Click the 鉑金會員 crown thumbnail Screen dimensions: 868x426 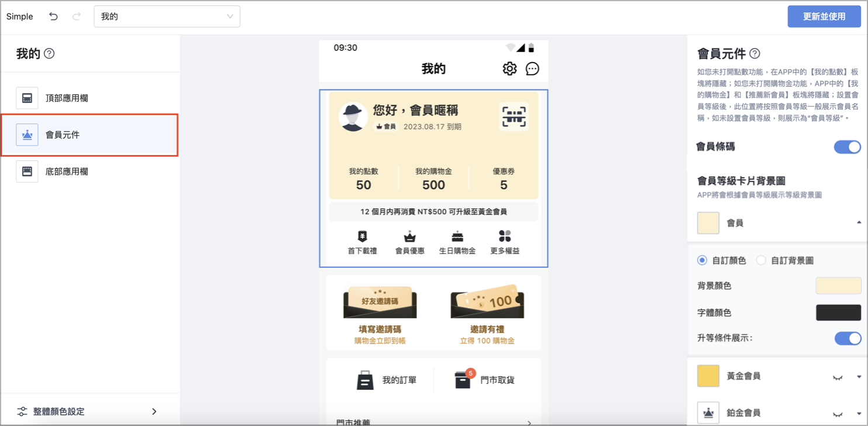click(708, 413)
